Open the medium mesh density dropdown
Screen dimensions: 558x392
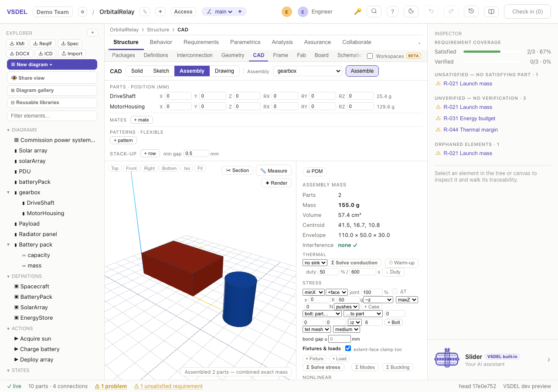click(347, 329)
